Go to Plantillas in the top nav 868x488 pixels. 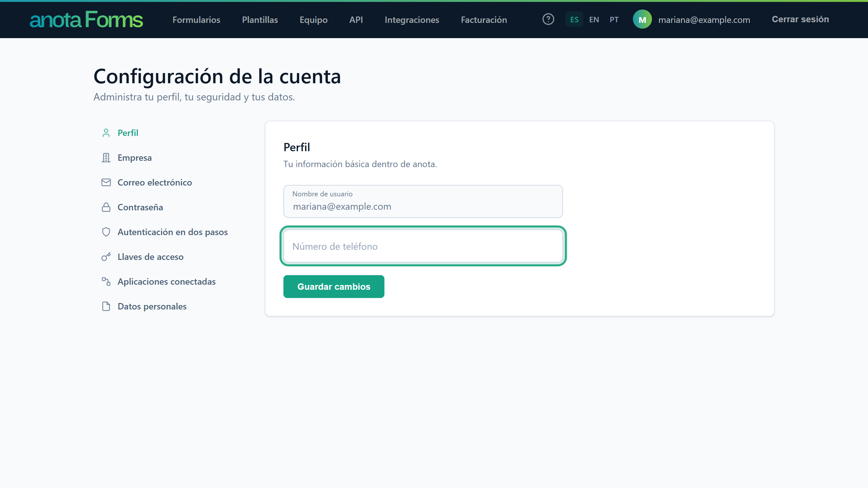tap(260, 20)
